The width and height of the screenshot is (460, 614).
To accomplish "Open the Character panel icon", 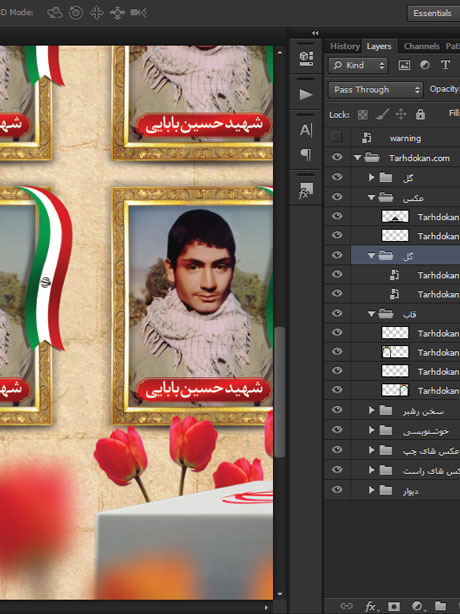I will pos(306,130).
